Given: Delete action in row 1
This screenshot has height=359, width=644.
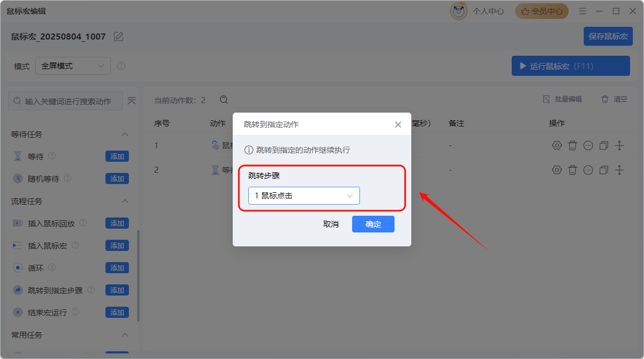Looking at the screenshot, I should tap(572, 145).
